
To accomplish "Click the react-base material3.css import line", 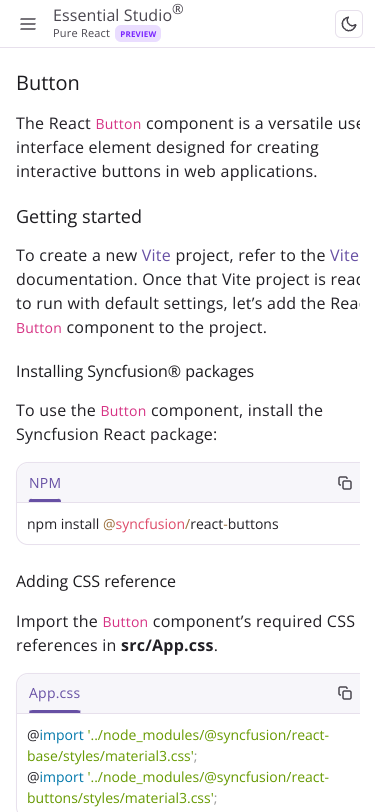I will click(178, 746).
